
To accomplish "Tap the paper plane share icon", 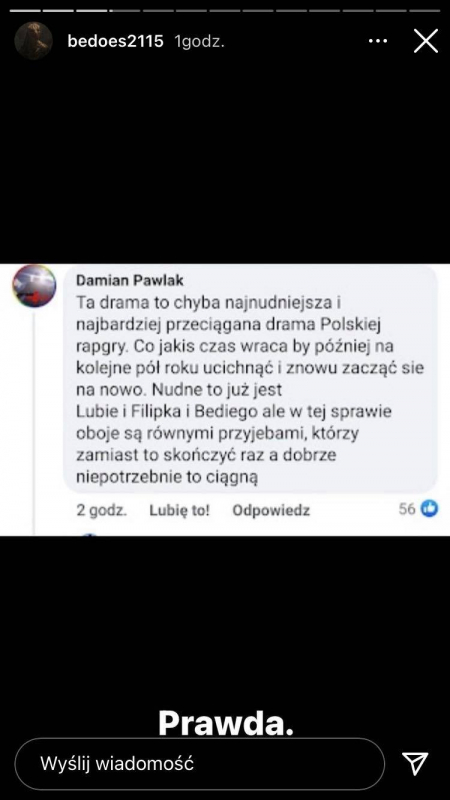I will coord(415,763).
